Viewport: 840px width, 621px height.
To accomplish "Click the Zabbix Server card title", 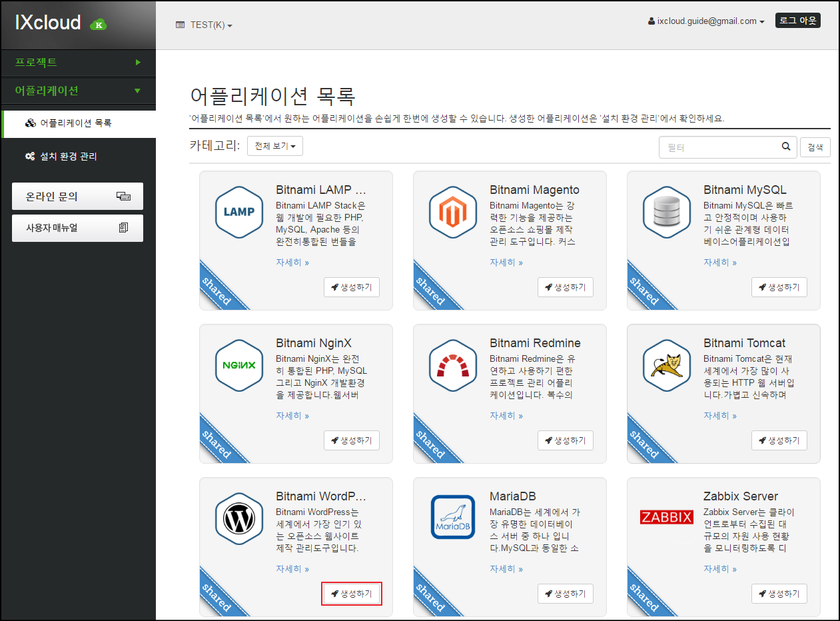I will click(741, 496).
